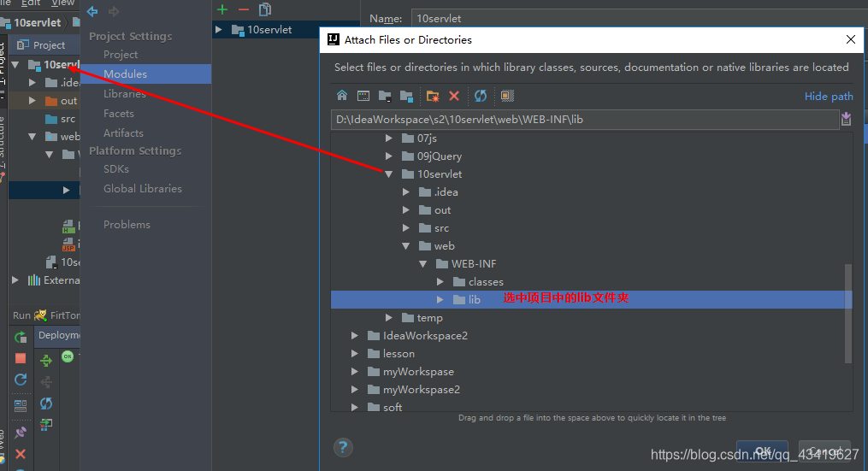Viewport: 868px width, 471px height.
Task: Select the lesson folder row
Action: pos(591,354)
